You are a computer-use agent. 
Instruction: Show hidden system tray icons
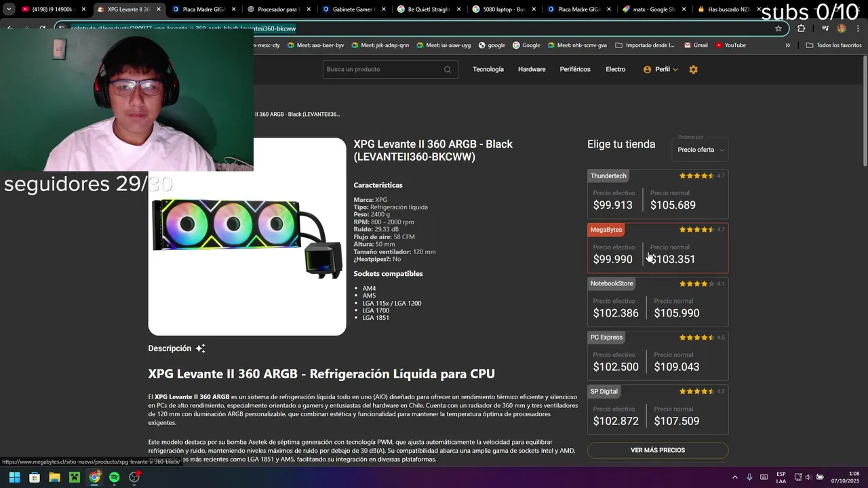click(735, 477)
